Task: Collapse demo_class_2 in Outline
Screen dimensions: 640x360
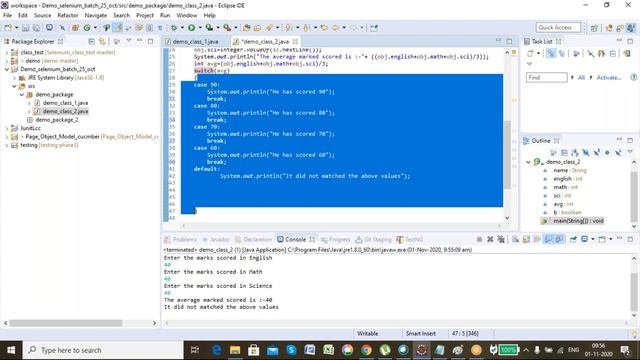Action: click(x=528, y=162)
